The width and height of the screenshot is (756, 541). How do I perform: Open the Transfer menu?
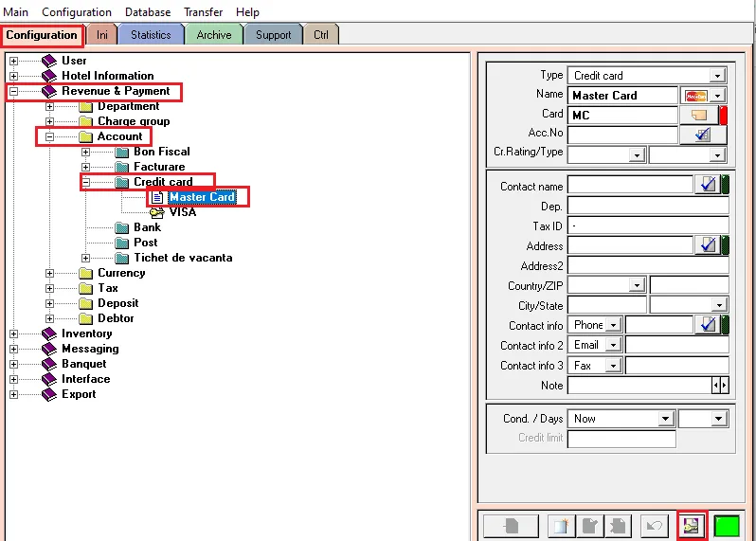click(203, 12)
